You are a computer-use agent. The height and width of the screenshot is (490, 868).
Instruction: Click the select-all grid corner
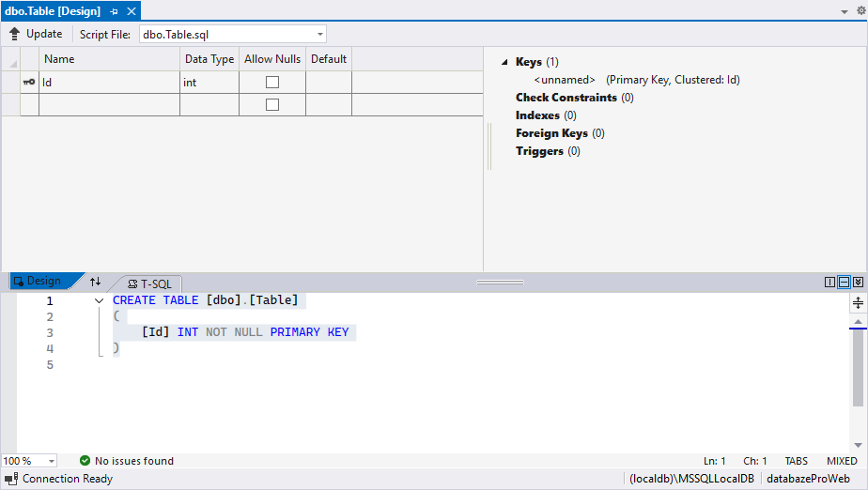click(10, 58)
